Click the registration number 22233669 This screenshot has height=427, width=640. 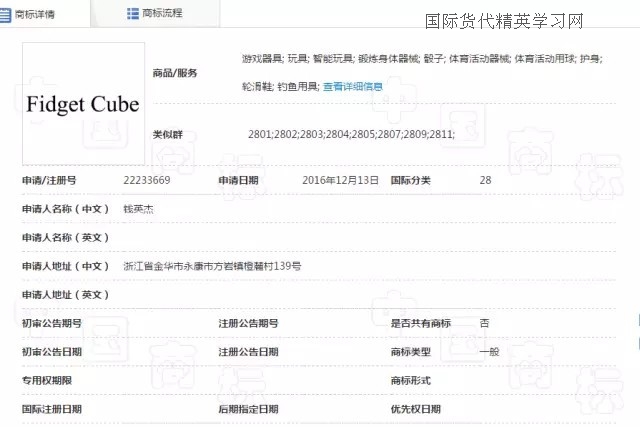[x=147, y=180]
